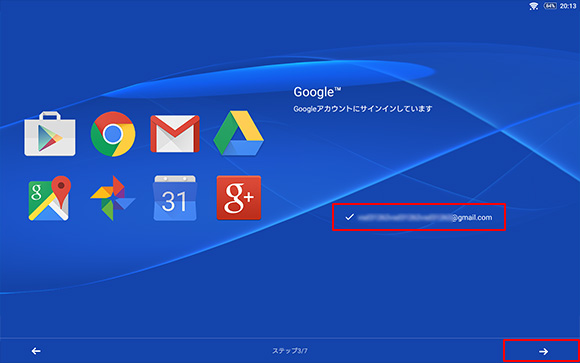
Task: Proceed with the right arrow button
Action: click(541, 351)
